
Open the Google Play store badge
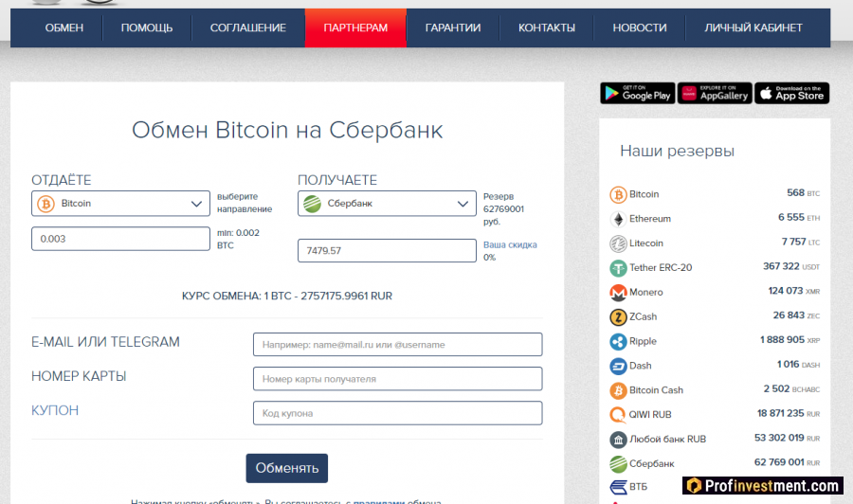(x=638, y=93)
